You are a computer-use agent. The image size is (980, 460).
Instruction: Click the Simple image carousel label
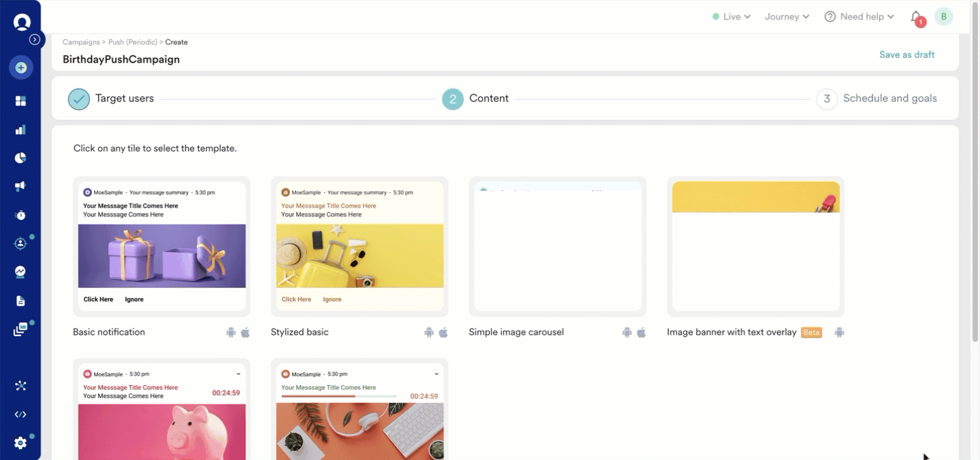pos(516,333)
